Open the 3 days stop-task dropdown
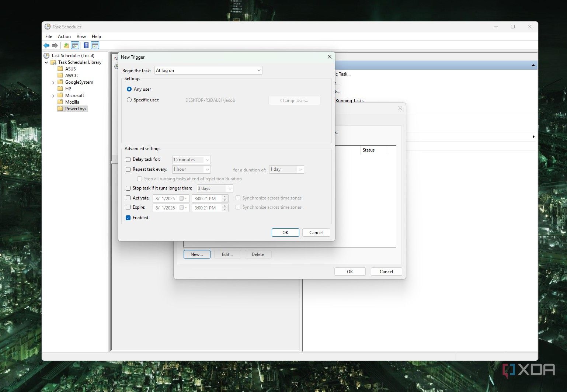The image size is (567, 392). pos(215,188)
